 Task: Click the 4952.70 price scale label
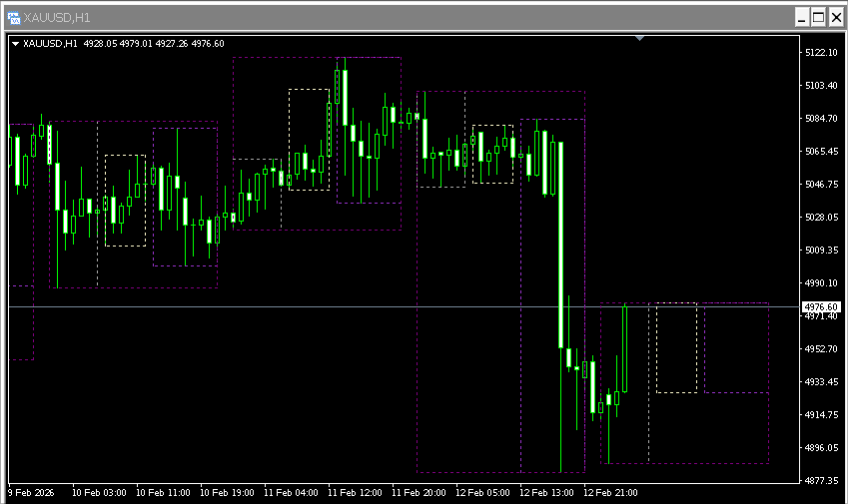point(821,349)
